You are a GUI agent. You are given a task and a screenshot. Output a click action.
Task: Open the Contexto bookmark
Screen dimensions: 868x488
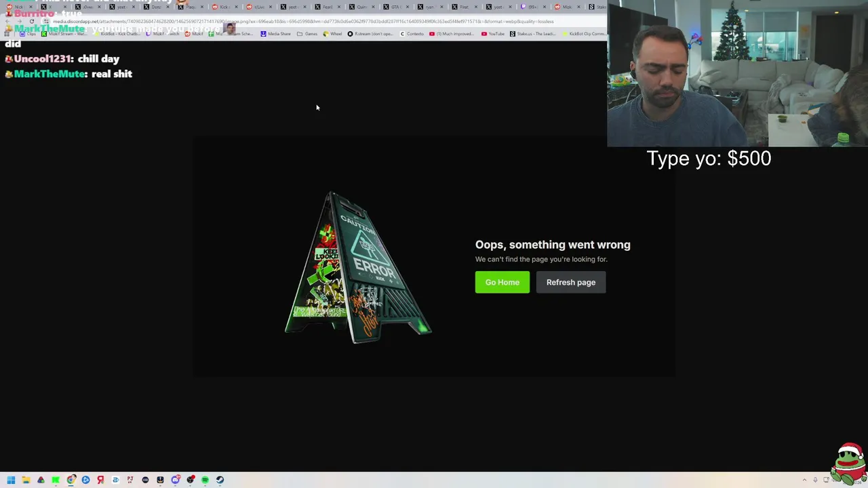tap(412, 34)
